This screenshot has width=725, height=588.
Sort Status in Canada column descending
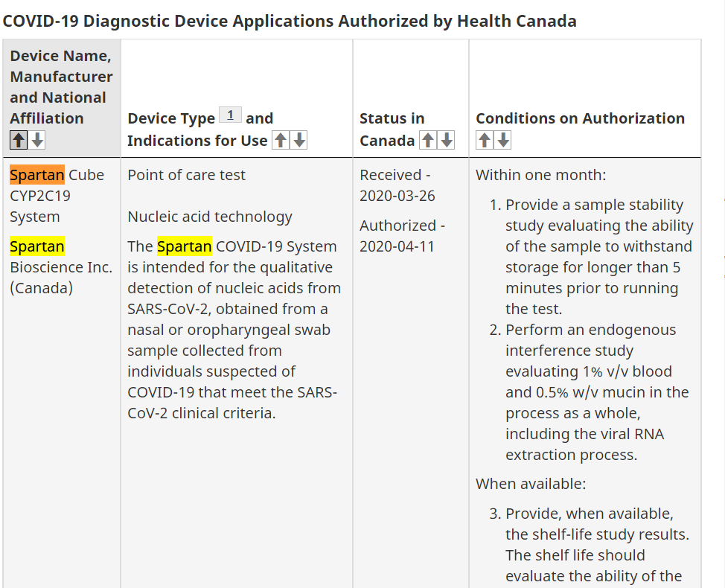click(x=446, y=140)
